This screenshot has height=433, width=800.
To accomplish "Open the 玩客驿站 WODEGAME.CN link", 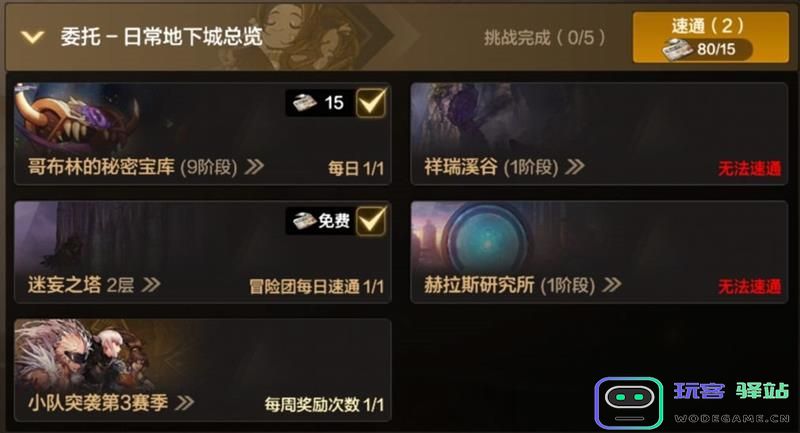I will [731, 402].
